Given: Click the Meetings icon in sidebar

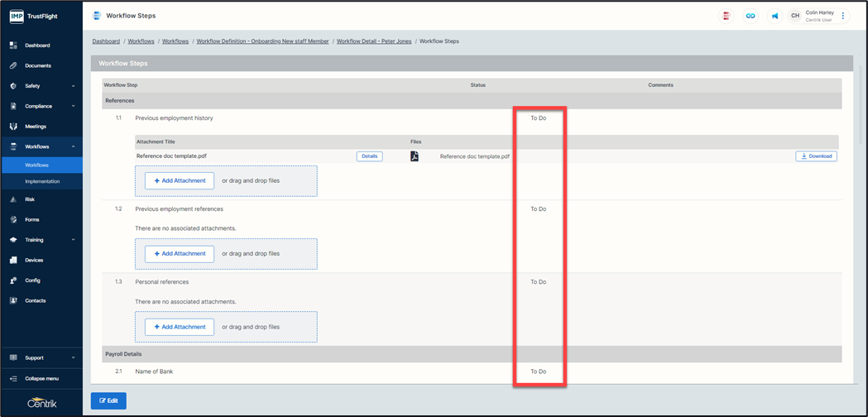Looking at the screenshot, I should (13, 127).
